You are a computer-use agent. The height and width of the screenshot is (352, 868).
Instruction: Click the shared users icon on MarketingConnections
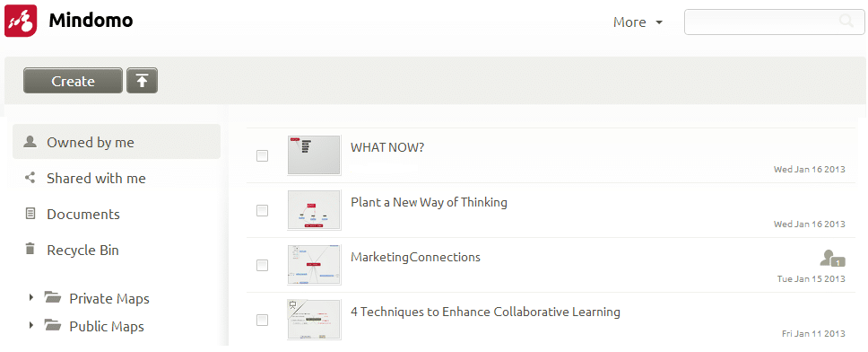[x=832, y=259]
